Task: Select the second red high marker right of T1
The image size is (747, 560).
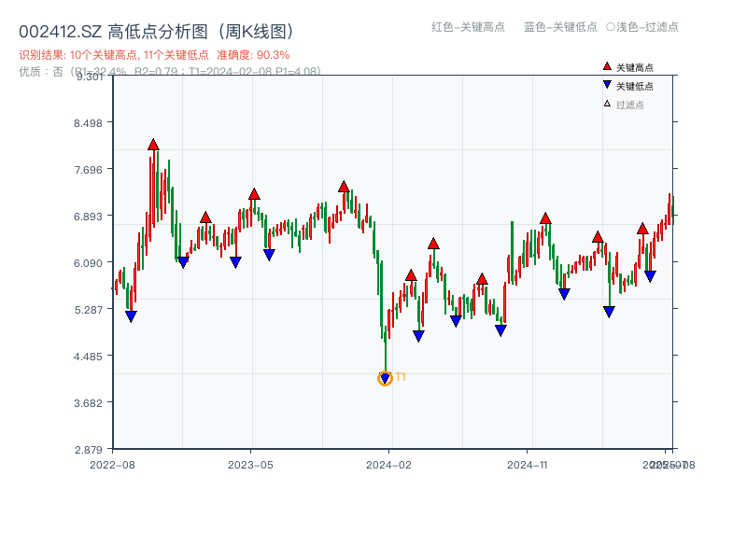Action: tap(433, 244)
